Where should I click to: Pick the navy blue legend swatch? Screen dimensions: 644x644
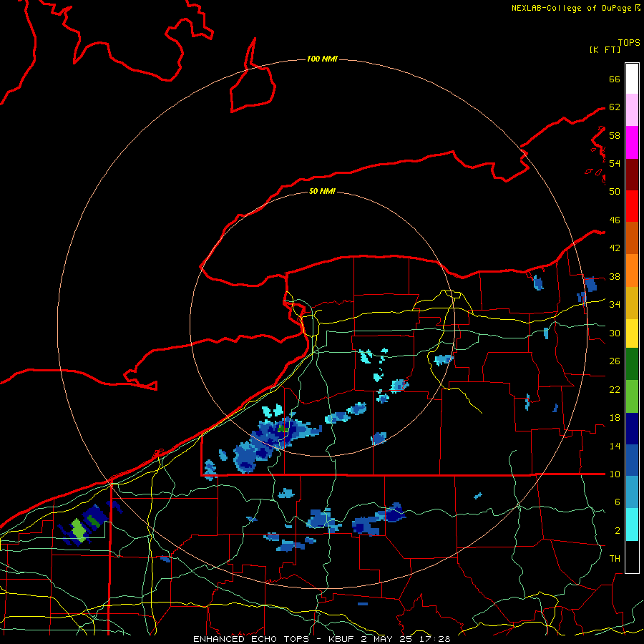(x=632, y=429)
